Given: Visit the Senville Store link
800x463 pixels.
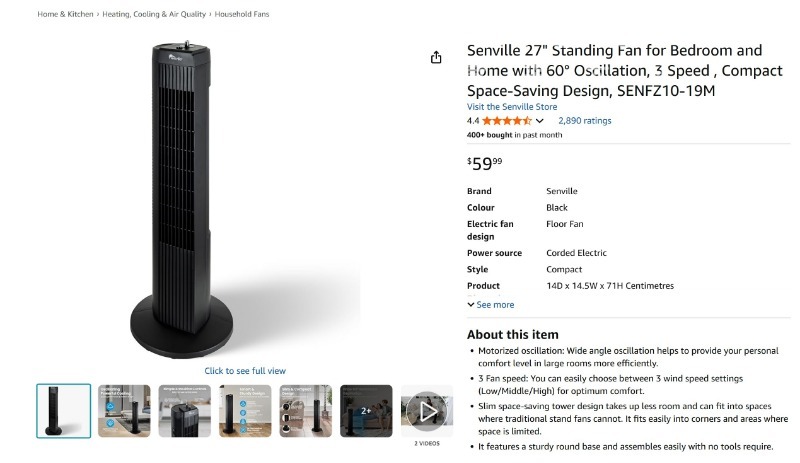Looking at the screenshot, I should tap(512, 107).
